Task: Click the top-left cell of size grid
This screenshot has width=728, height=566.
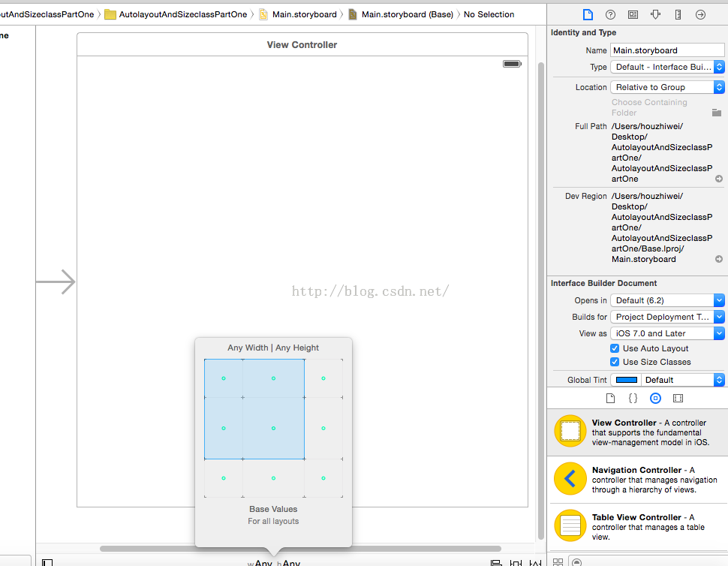Action: [224, 378]
